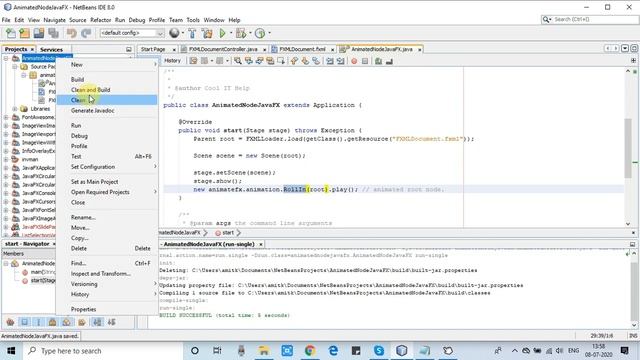Close the AnimatedNodeJavaFX.java tab
640x360 pixels.
[419, 49]
